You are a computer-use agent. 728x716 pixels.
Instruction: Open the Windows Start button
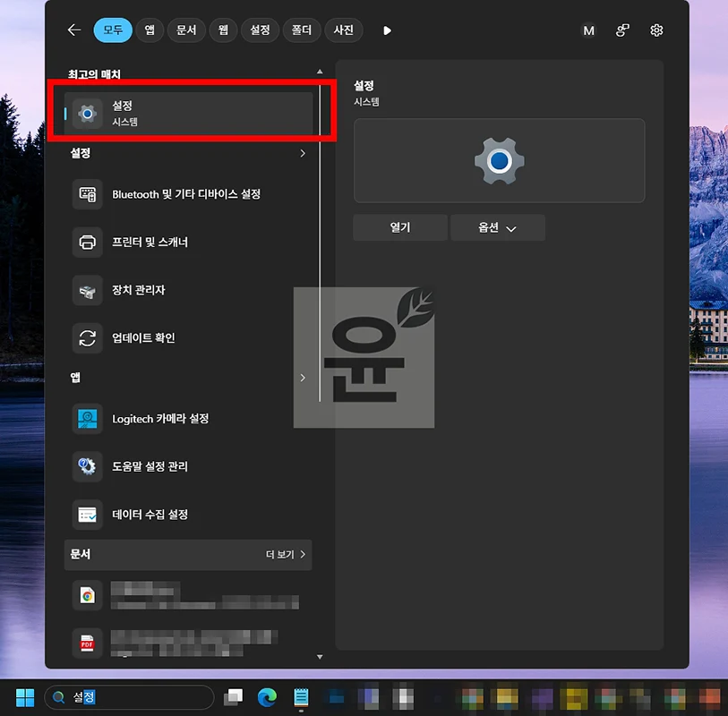[25, 697]
